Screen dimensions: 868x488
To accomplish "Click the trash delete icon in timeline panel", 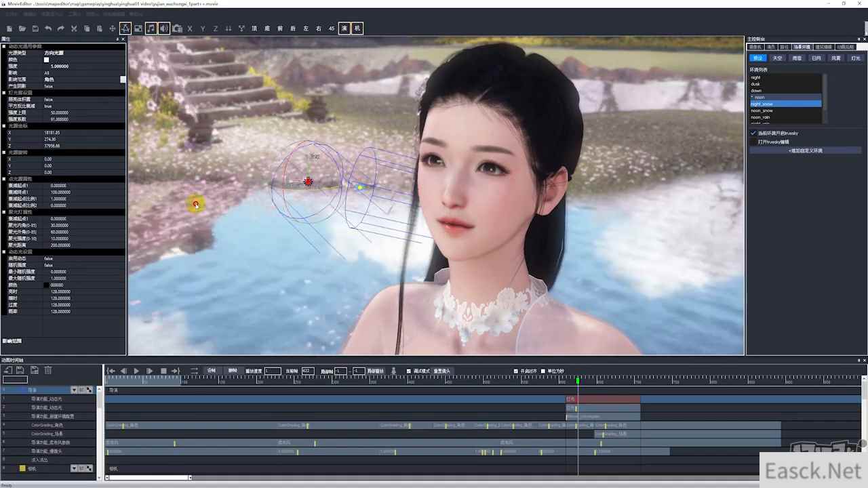I will 48,370.
